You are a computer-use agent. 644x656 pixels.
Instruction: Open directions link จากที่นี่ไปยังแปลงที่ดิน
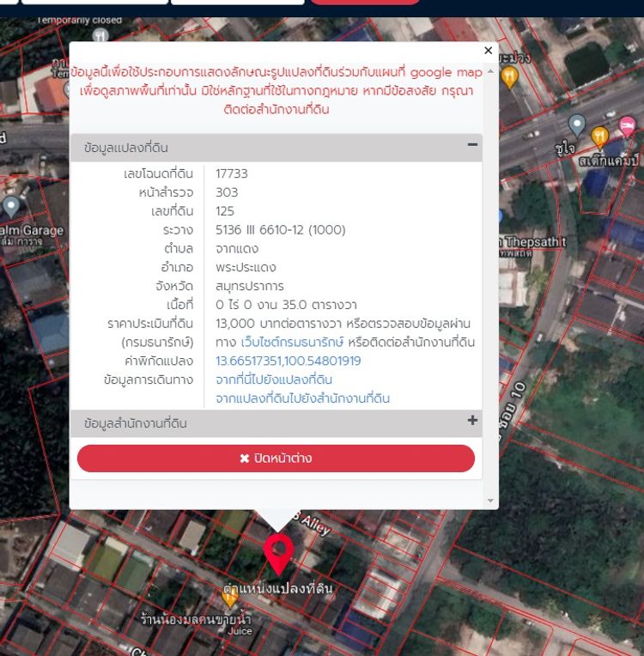(274, 380)
